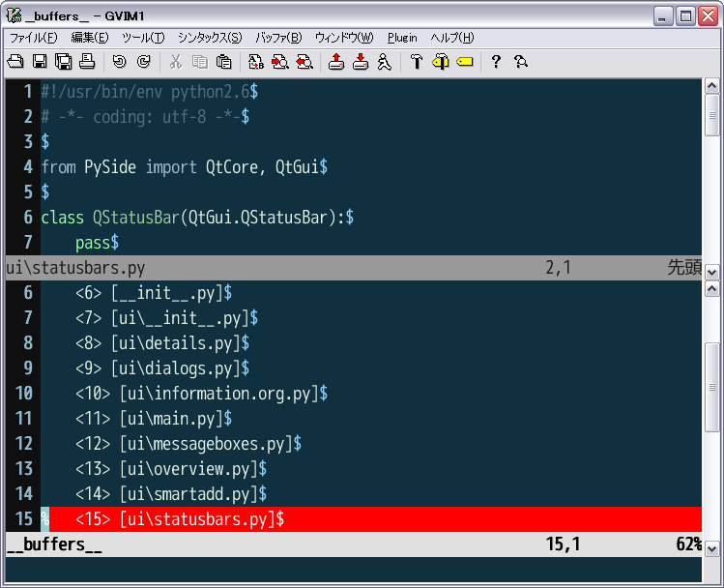The height and width of the screenshot is (588, 724).
Task: Click the Undo toolbar icon
Action: [x=120, y=62]
